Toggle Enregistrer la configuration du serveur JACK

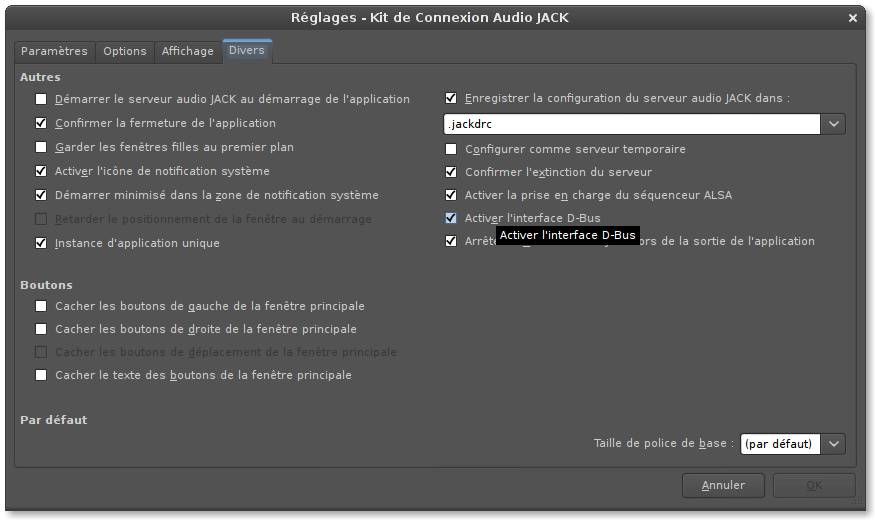(451, 98)
